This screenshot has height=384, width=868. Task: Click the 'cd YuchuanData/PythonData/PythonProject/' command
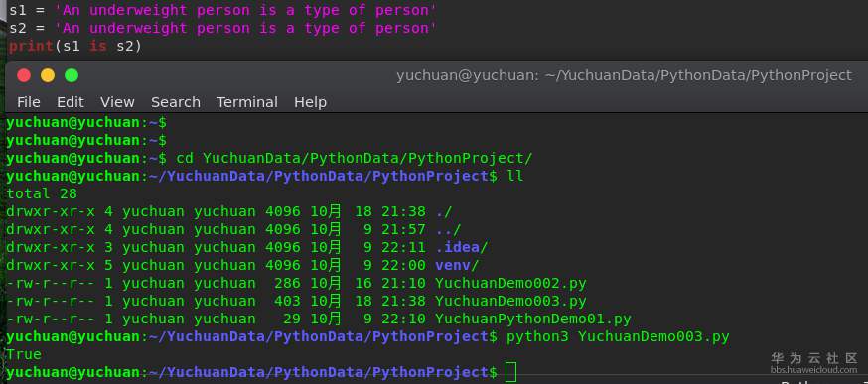click(354, 158)
